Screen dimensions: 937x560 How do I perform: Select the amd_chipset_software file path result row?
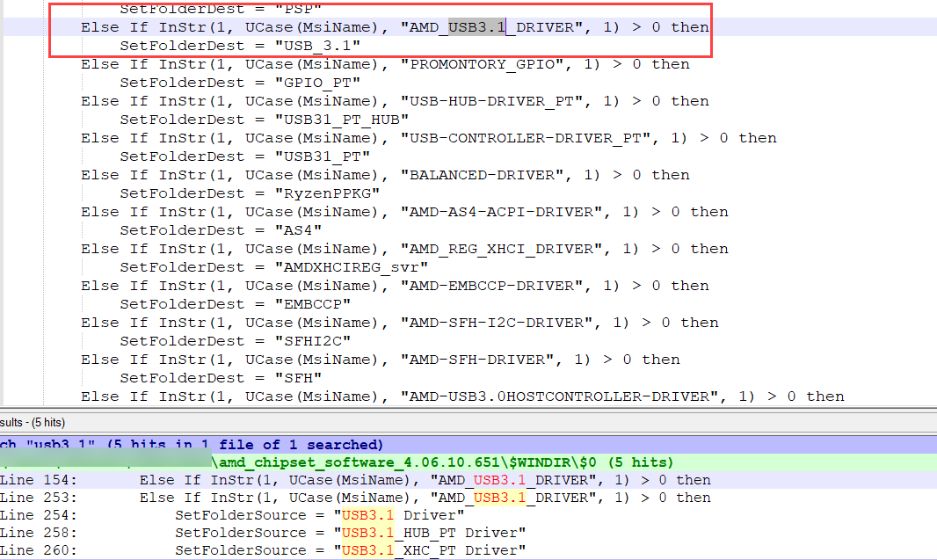tap(468, 462)
